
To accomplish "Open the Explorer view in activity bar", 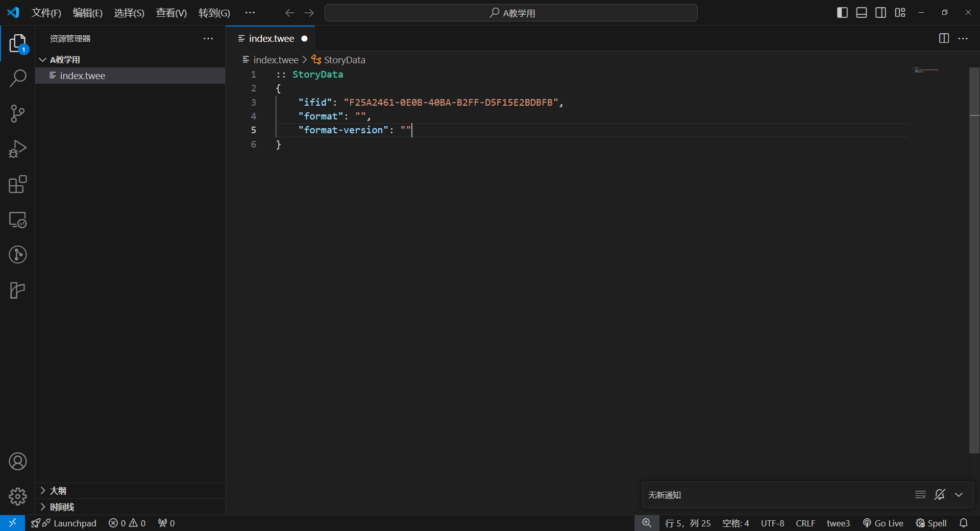I will pyautogui.click(x=17, y=43).
